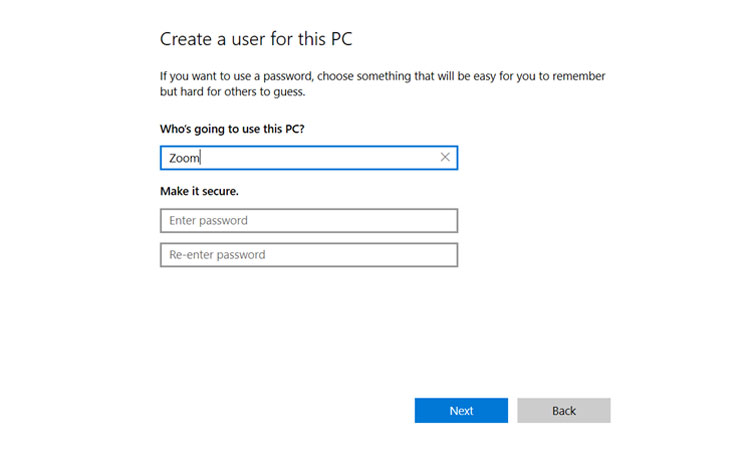Click the "Enter password" placeholder text
Screen dimensions: 750x455
(209, 220)
